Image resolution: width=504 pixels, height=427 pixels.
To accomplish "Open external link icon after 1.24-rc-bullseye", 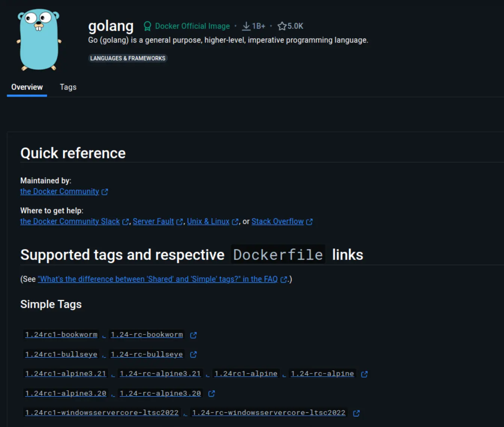I will [x=193, y=355].
